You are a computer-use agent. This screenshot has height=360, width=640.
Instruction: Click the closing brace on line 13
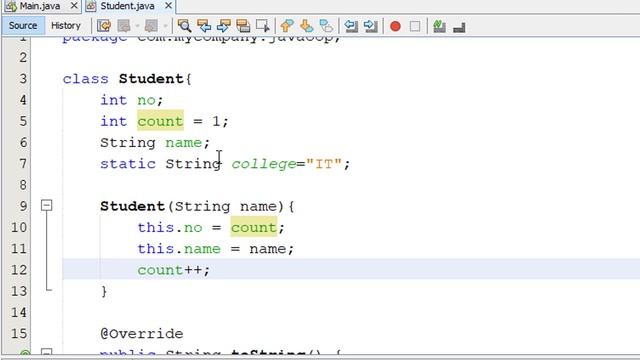104,291
